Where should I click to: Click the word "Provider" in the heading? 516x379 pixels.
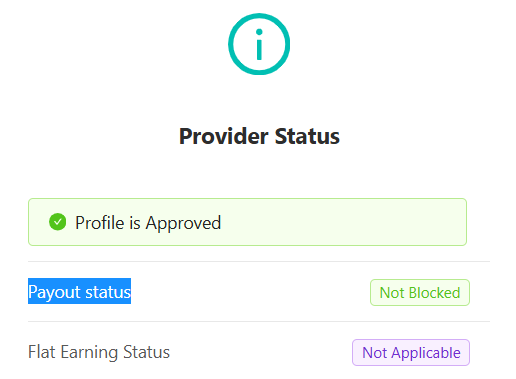click(x=224, y=136)
